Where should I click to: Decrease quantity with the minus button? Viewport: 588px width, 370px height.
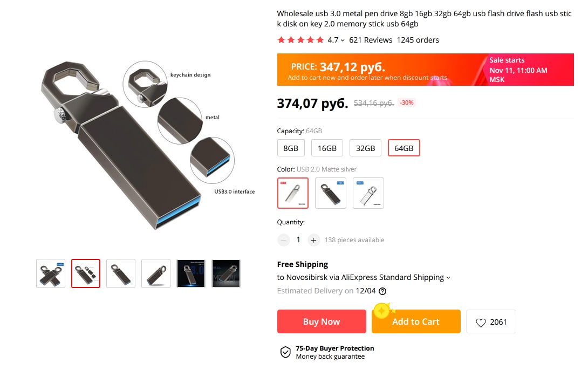pyautogui.click(x=284, y=240)
